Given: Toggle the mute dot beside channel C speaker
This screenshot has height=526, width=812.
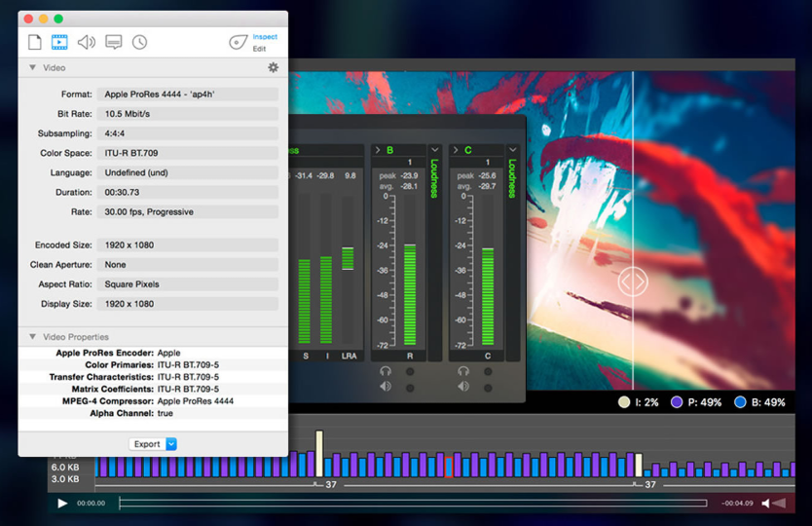Looking at the screenshot, I should pyautogui.click(x=487, y=387).
